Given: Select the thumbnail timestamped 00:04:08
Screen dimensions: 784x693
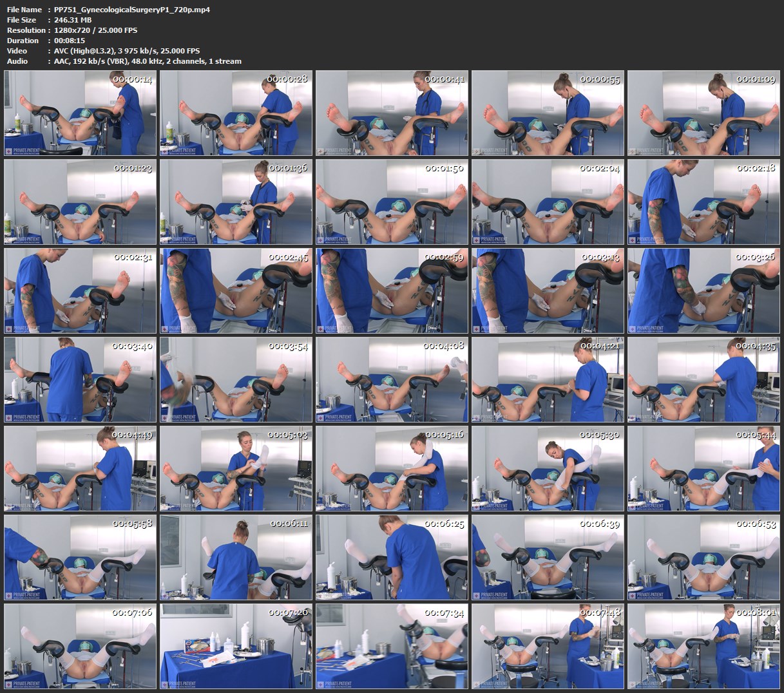Looking at the screenshot, I should pos(392,379).
